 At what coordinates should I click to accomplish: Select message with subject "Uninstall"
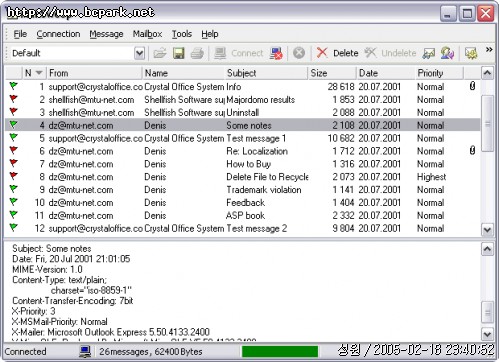[243, 112]
